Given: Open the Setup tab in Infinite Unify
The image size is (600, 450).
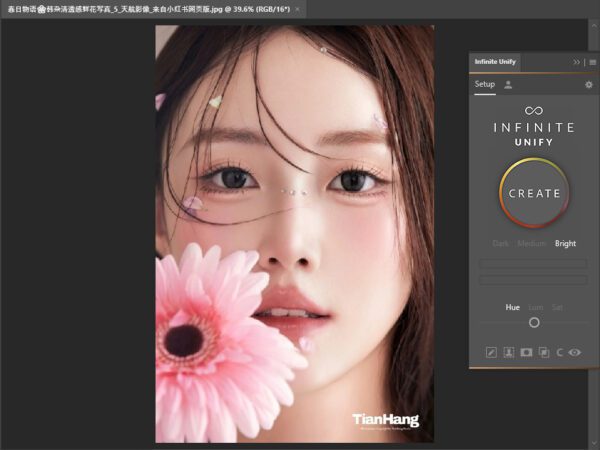Looking at the screenshot, I should 484,85.
